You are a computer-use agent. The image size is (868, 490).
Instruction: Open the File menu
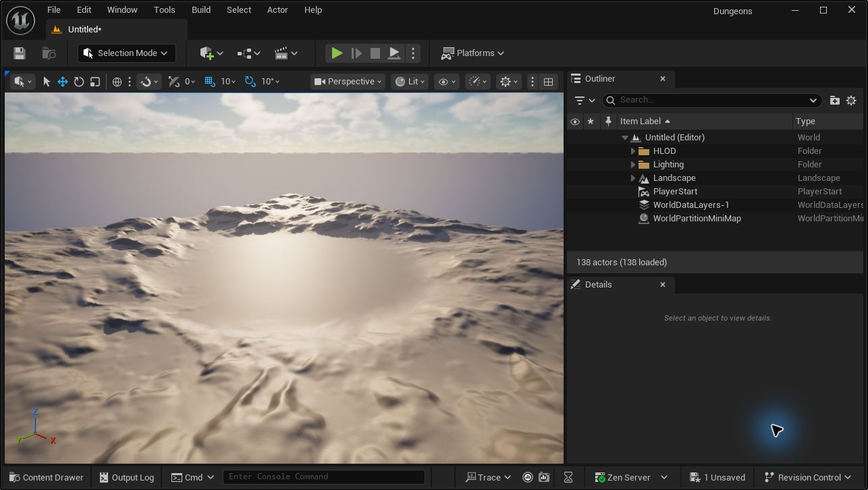click(x=54, y=10)
